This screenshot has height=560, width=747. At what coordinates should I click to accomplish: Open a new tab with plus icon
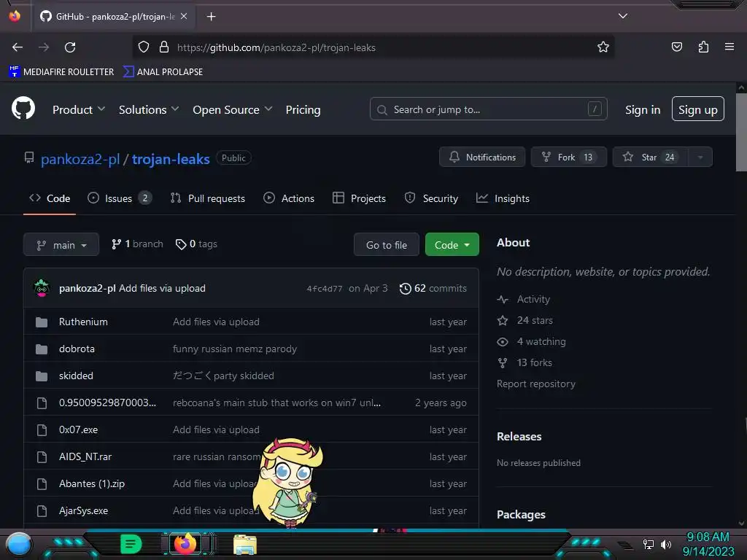pyautogui.click(x=211, y=17)
